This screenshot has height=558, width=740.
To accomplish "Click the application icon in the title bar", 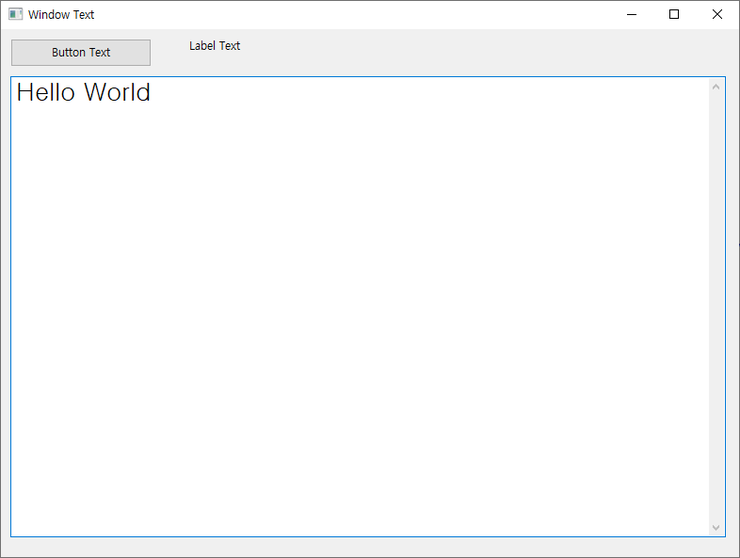I will coord(15,15).
